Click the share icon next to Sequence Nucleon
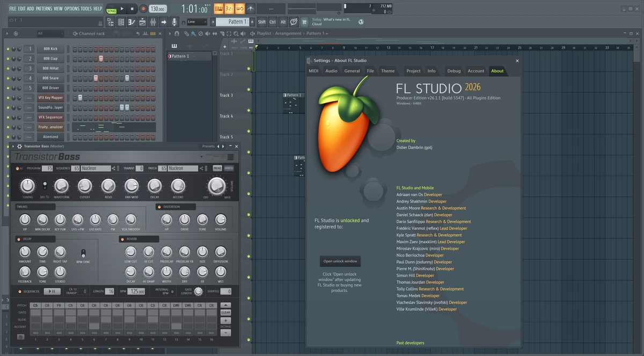644x356 pixels. 113,168
